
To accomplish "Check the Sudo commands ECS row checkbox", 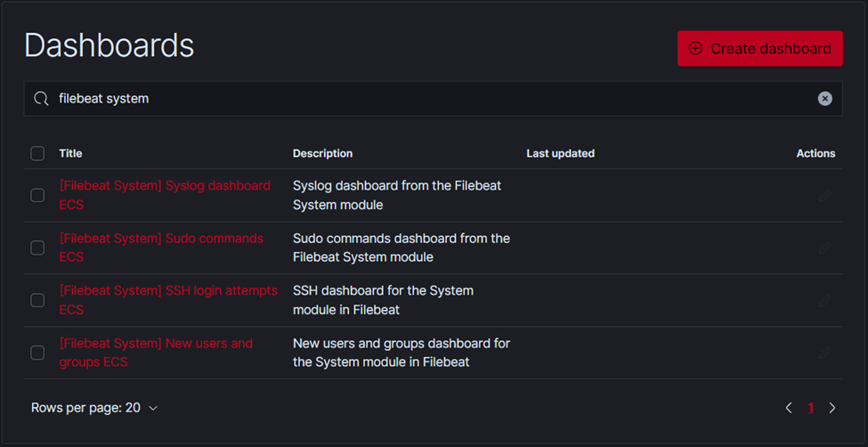I will pyautogui.click(x=37, y=248).
